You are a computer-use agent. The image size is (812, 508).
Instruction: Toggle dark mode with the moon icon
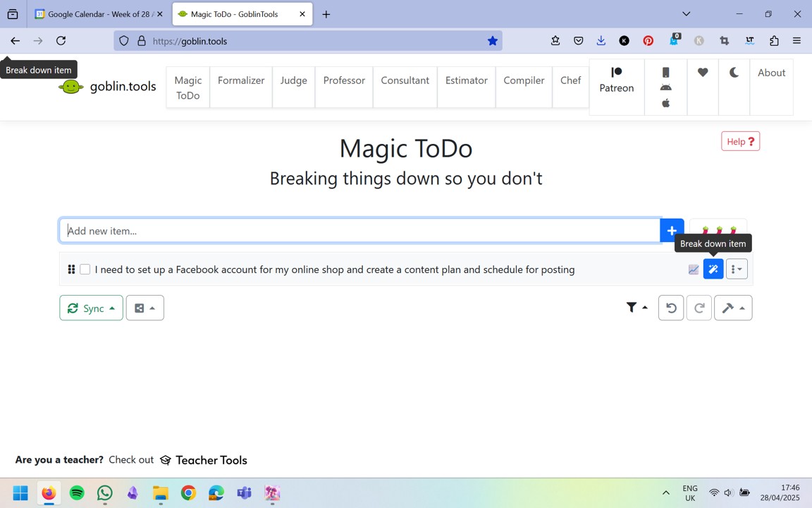click(734, 73)
